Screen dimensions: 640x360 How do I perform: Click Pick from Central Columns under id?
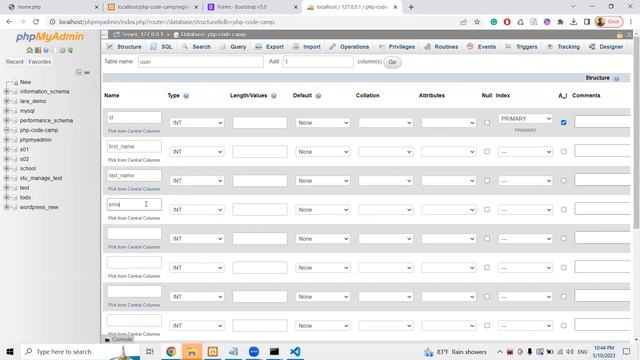(134, 131)
